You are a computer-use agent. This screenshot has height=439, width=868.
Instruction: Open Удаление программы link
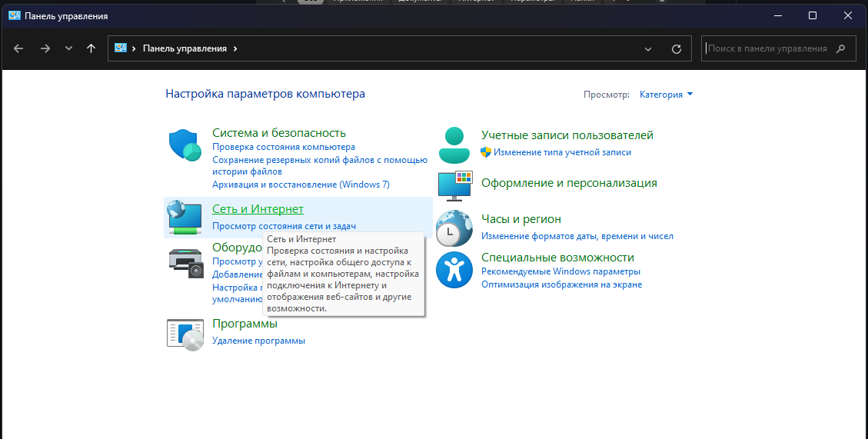[258, 341]
